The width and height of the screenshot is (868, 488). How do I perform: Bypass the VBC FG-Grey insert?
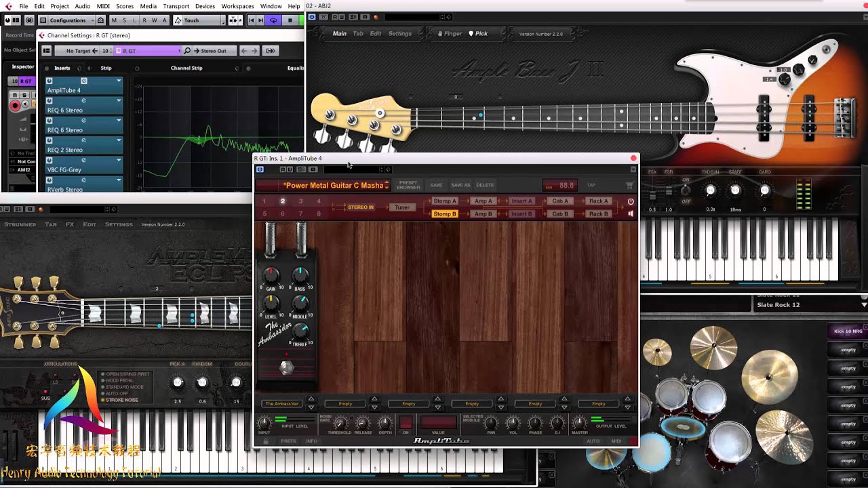(x=50, y=161)
